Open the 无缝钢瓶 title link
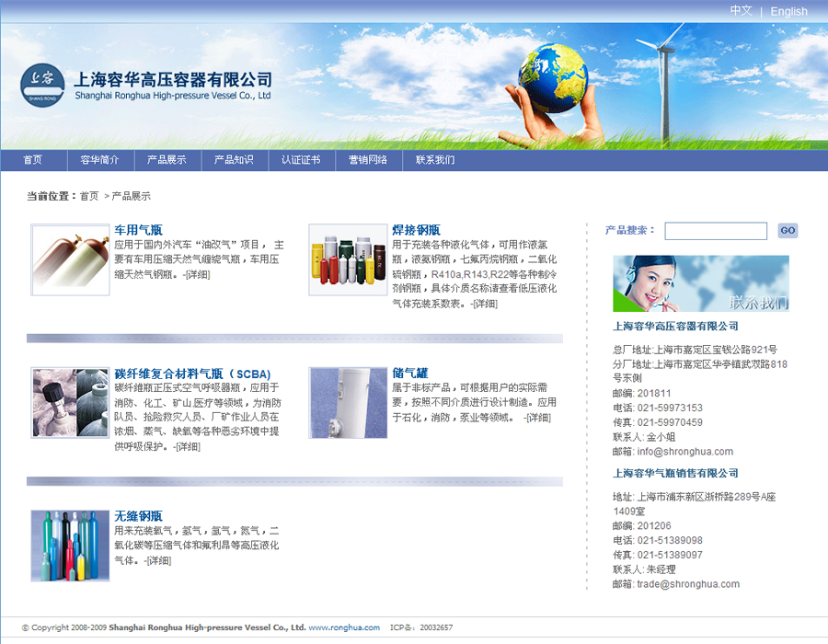The height and width of the screenshot is (644, 828). coord(138,516)
